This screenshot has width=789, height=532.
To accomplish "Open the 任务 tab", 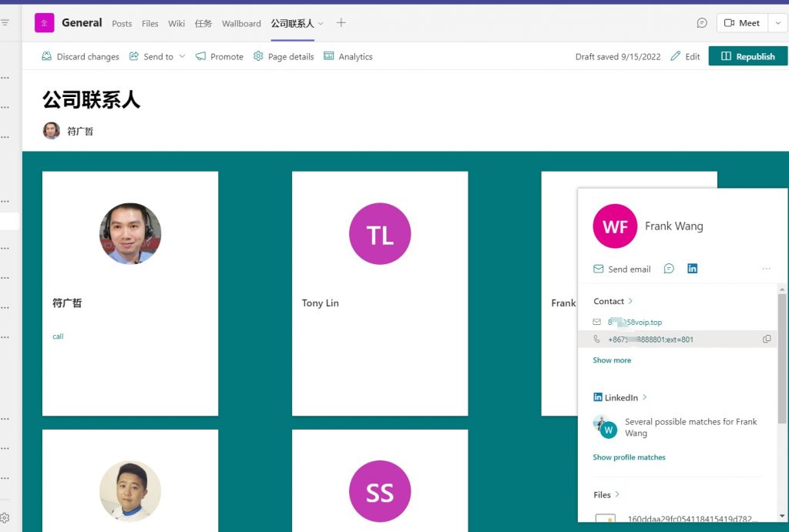I will (x=203, y=23).
